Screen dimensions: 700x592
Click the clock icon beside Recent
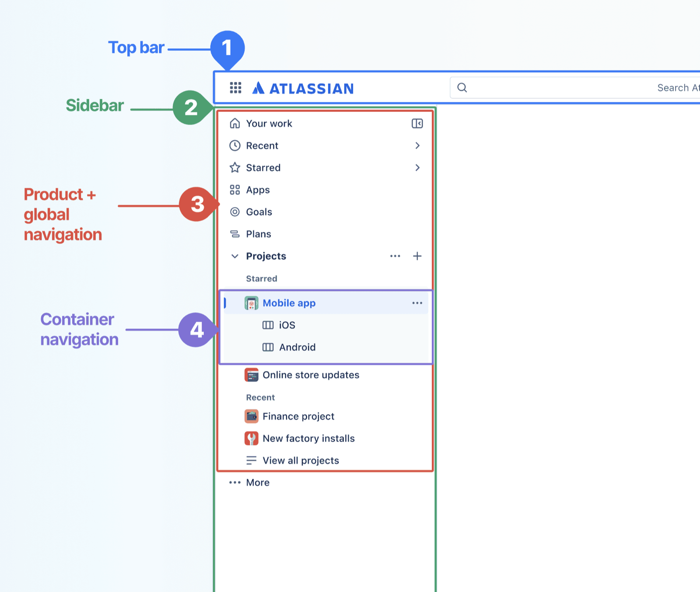coord(235,146)
